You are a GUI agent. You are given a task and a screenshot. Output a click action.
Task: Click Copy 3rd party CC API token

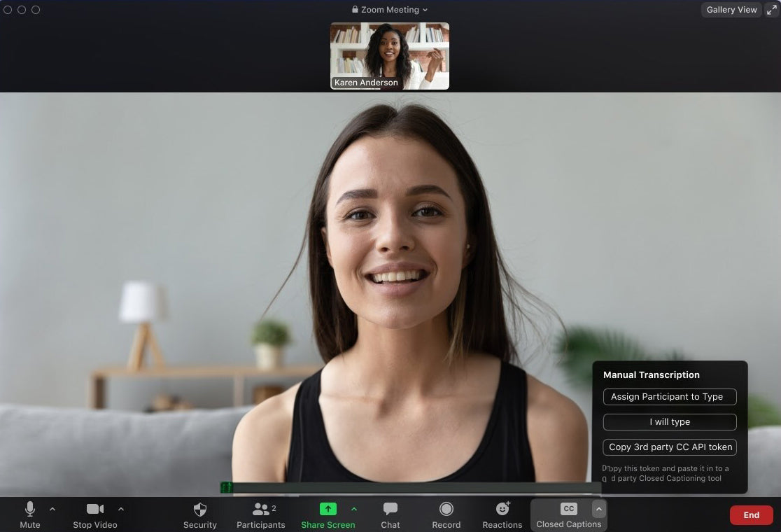click(x=670, y=447)
